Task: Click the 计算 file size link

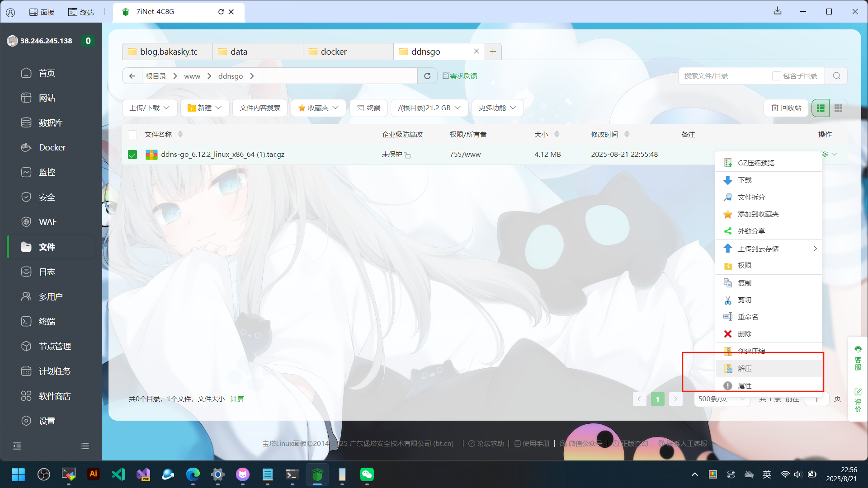Action: (x=237, y=399)
